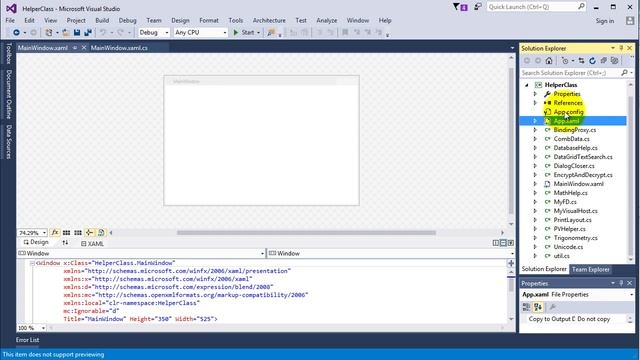640x360 pixels.
Task: Open the Data Sources side tab
Action: 9,142
